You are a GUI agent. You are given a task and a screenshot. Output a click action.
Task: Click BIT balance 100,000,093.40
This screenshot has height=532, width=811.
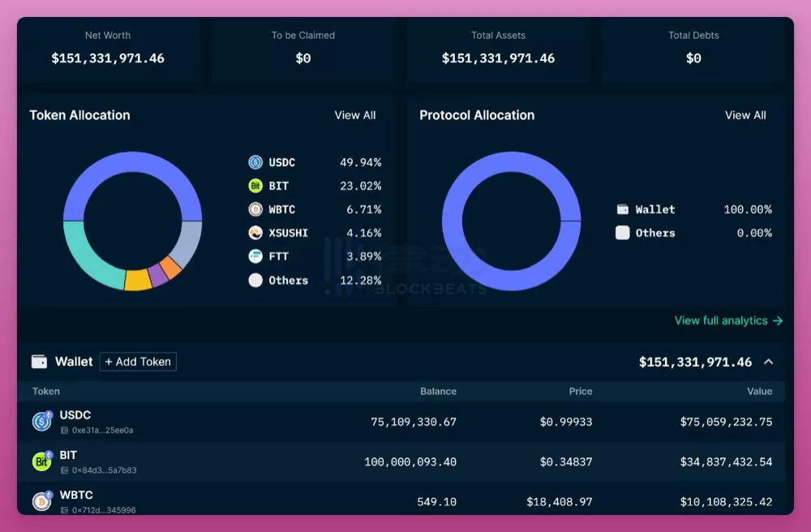tap(410, 461)
